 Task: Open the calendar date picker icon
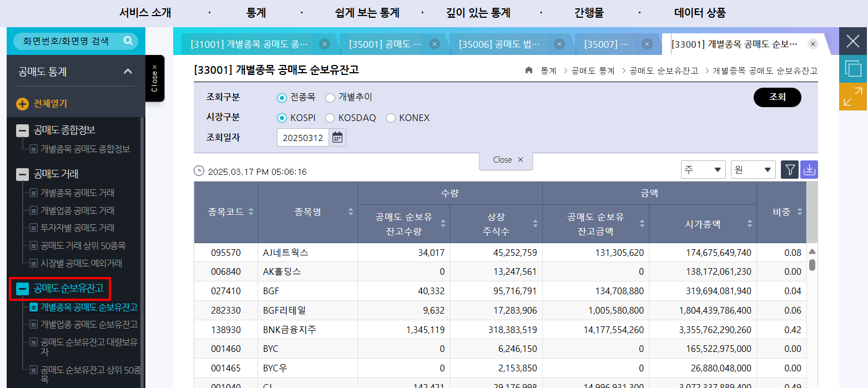tap(337, 138)
